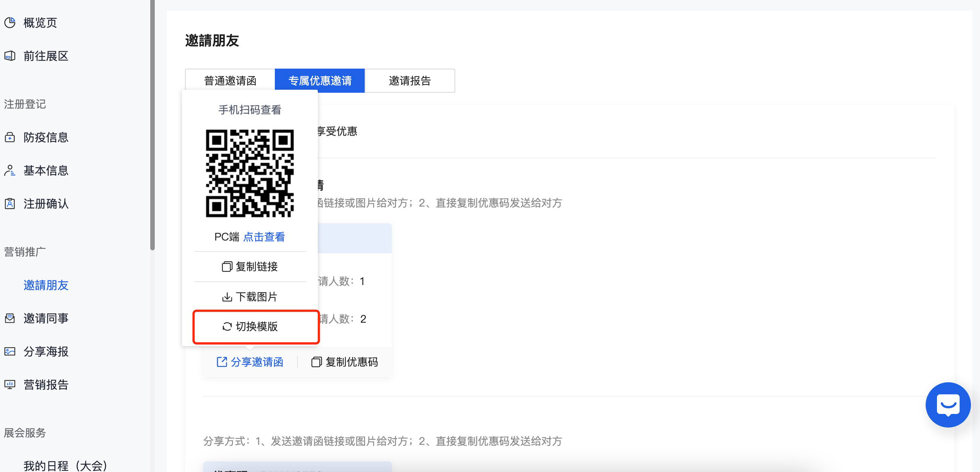Click the registration confirmation badge icon
Viewport: 980px width, 472px height.
(x=10, y=204)
